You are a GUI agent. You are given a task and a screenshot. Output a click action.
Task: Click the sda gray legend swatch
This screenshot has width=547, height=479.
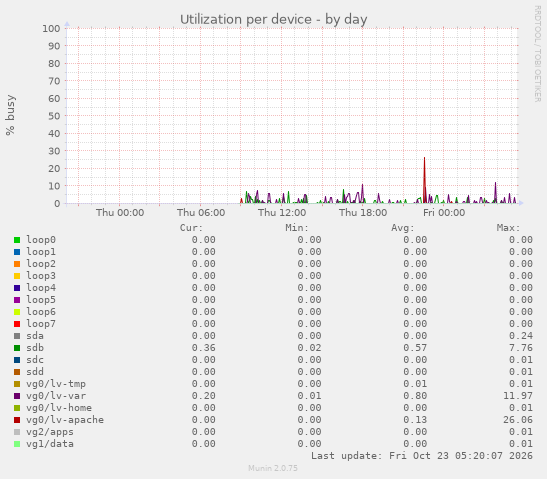coord(17,336)
